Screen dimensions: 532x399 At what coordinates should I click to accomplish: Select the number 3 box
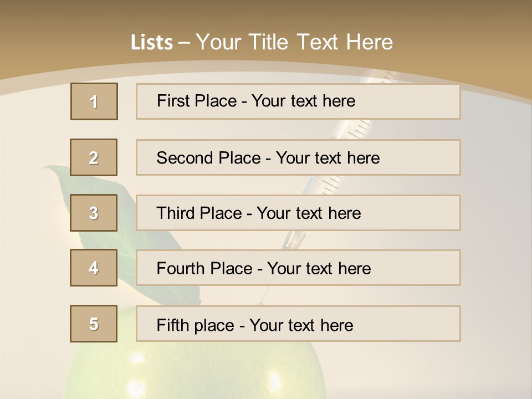94,213
